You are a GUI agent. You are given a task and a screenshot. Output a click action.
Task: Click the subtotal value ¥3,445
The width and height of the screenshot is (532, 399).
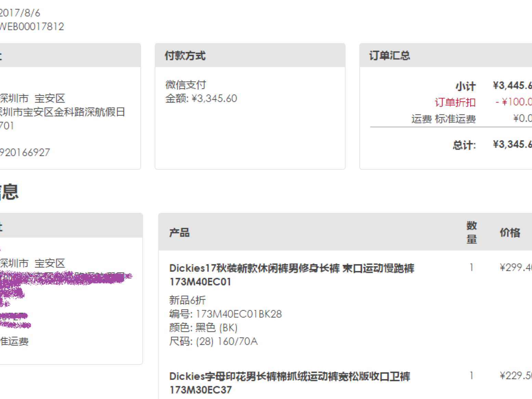tap(512, 85)
